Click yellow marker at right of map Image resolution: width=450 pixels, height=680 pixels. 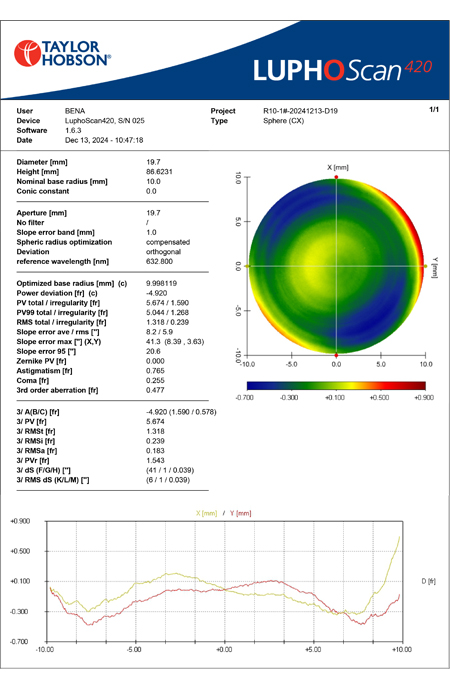tap(426, 266)
